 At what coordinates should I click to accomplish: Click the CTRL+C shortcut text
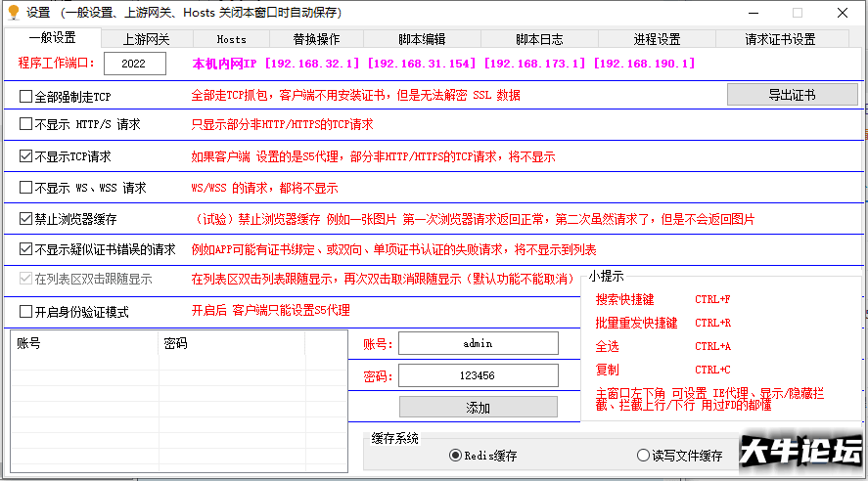[713, 370]
